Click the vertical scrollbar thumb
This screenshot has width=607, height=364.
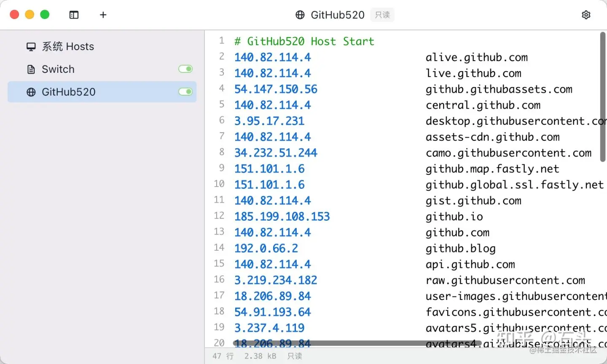click(x=603, y=97)
